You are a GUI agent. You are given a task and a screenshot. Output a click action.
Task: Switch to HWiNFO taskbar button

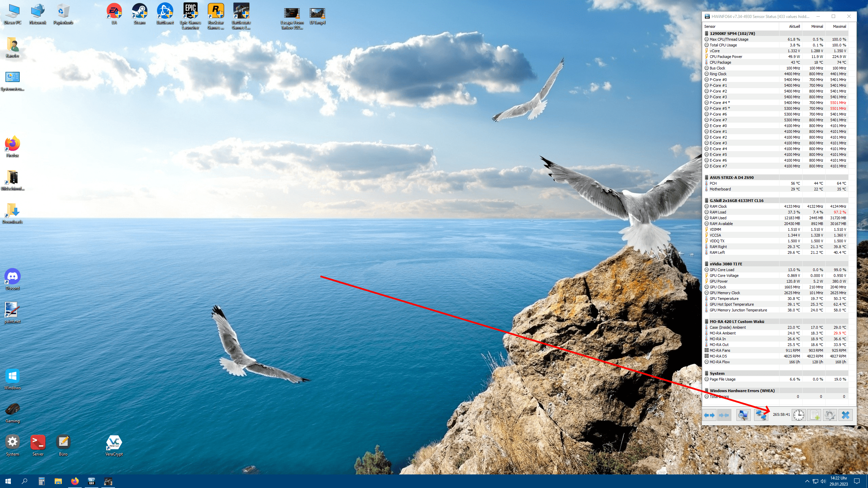click(92, 481)
